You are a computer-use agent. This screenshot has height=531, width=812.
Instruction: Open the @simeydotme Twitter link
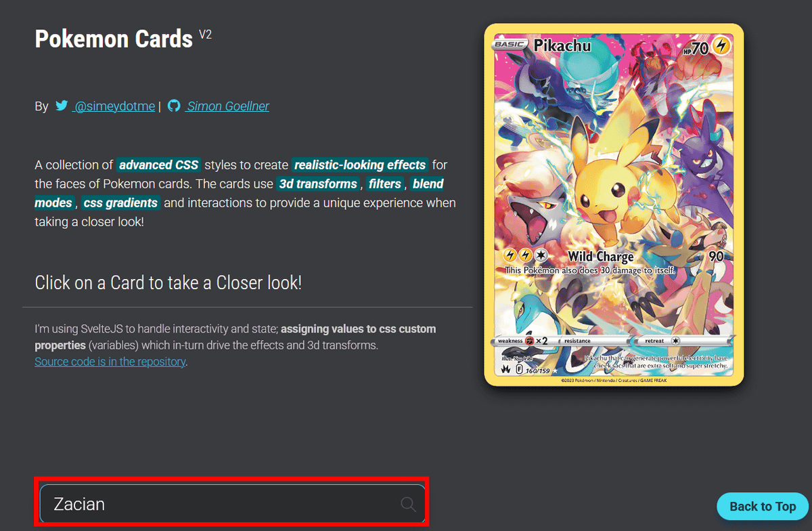tap(114, 106)
